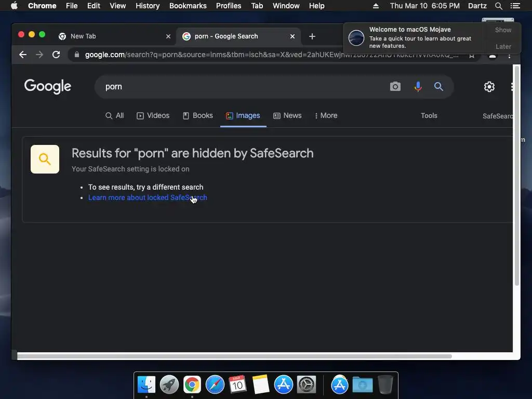
Task: Open Calendar from the Dock
Action: [x=237, y=384]
